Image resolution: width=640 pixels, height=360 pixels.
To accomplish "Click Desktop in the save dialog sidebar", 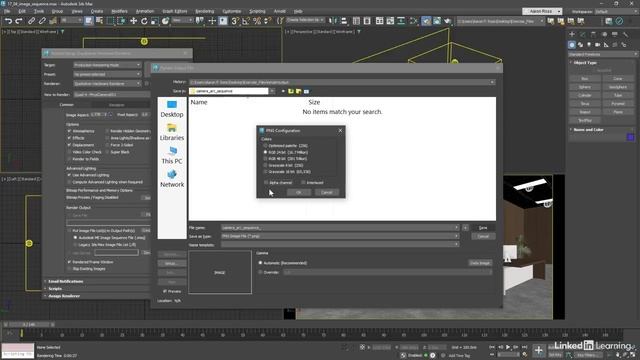I will (x=172, y=109).
